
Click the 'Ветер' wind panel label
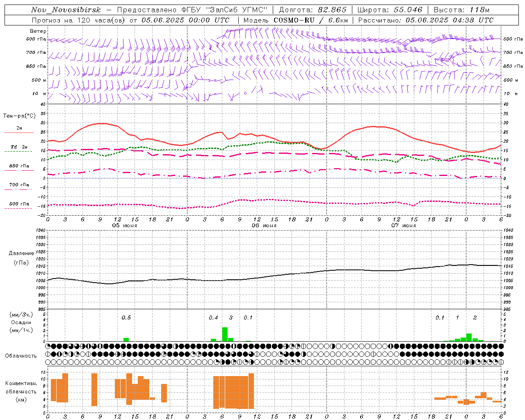click(x=38, y=31)
